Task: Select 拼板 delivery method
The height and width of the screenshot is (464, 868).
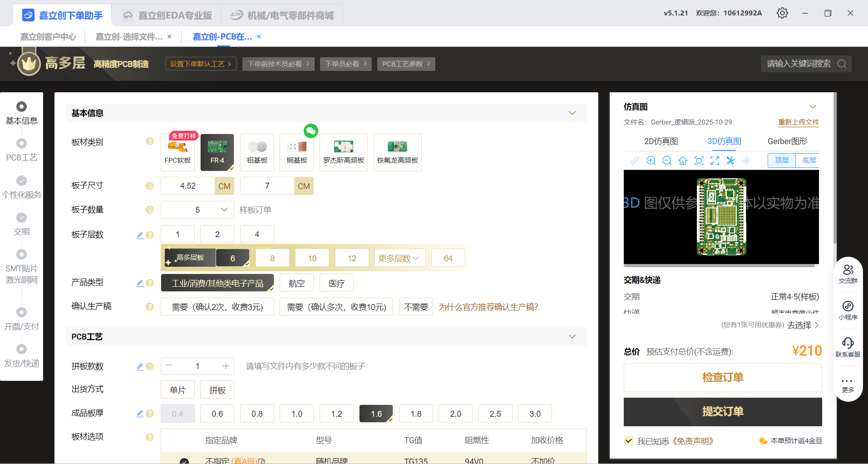Action: tap(217, 390)
